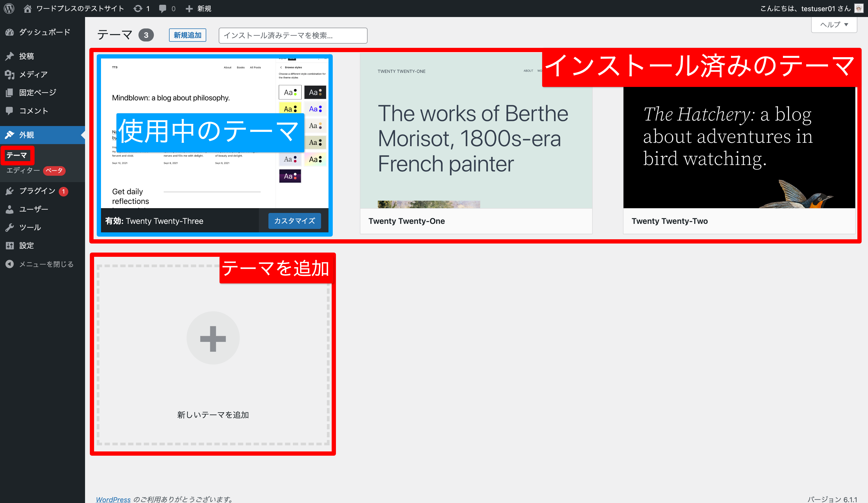868x503 pixels.
Task: Click the ユーザー person icon
Action: [10, 209]
